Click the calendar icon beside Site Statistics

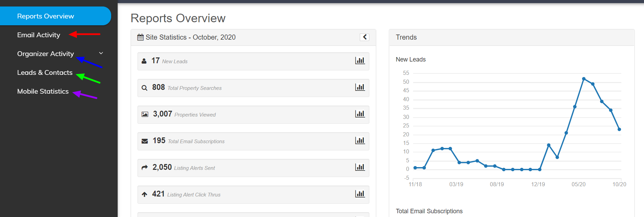point(141,37)
